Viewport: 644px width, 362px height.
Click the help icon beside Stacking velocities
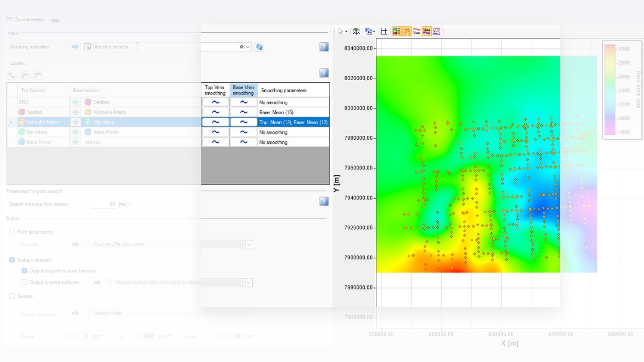tap(324, 47)
